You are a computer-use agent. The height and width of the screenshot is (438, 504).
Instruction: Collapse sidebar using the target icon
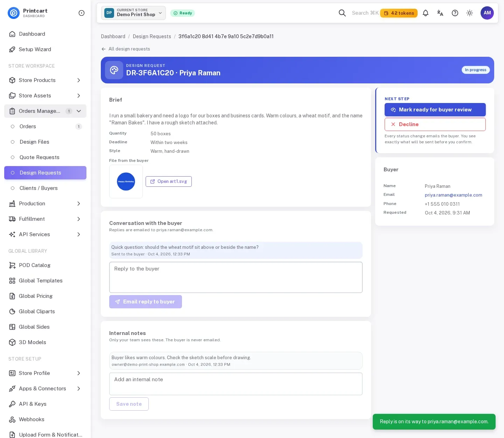[x=82, y=13]
